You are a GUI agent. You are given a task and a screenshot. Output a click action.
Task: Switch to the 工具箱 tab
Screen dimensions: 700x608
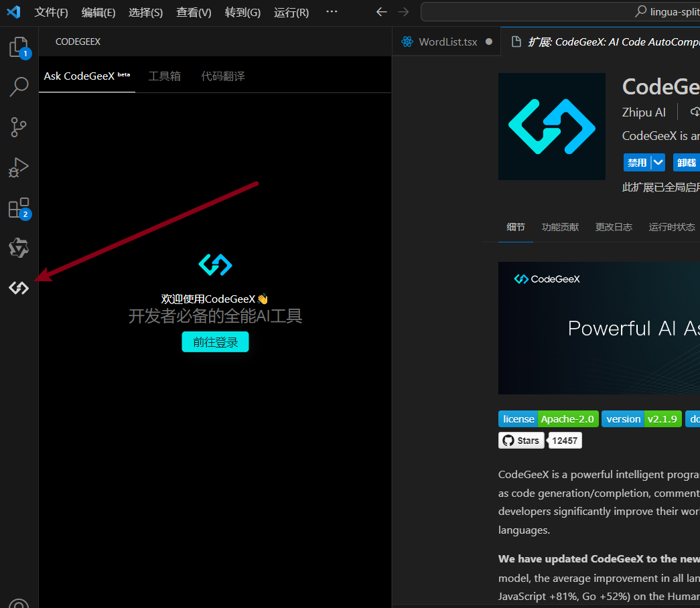point(164,76)
